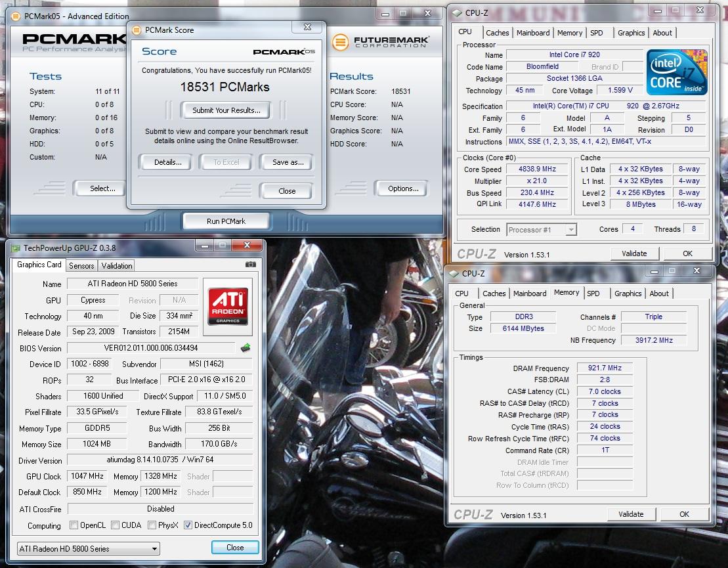
Task: Click the Device ID 1002 - 6898 field
Action: tap(89, 364)
